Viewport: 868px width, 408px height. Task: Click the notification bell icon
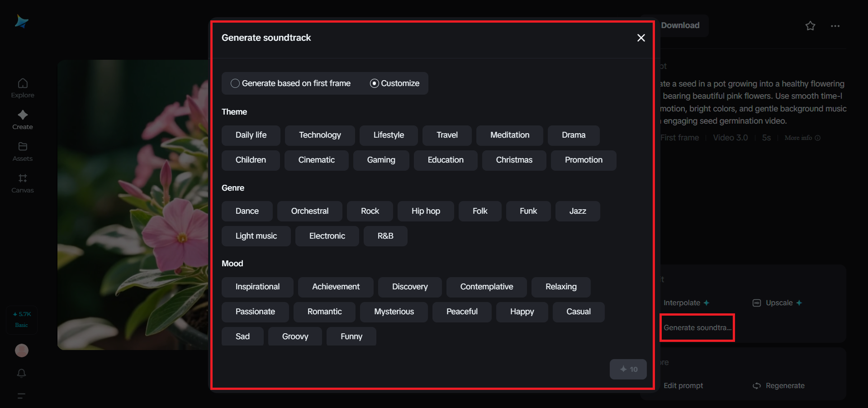(x=21, y=373)
